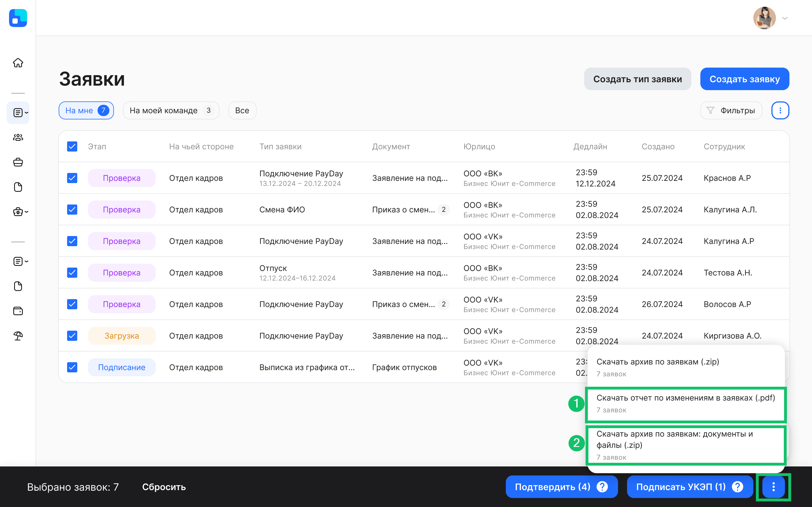Open the Фильтры filter control
Screen dimensions: 812x507
click(731, 110)
